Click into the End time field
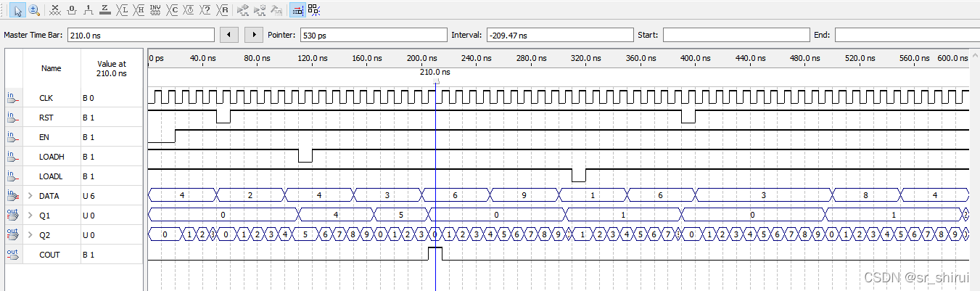This screenshot has height=291, width=980. (907, 35)
